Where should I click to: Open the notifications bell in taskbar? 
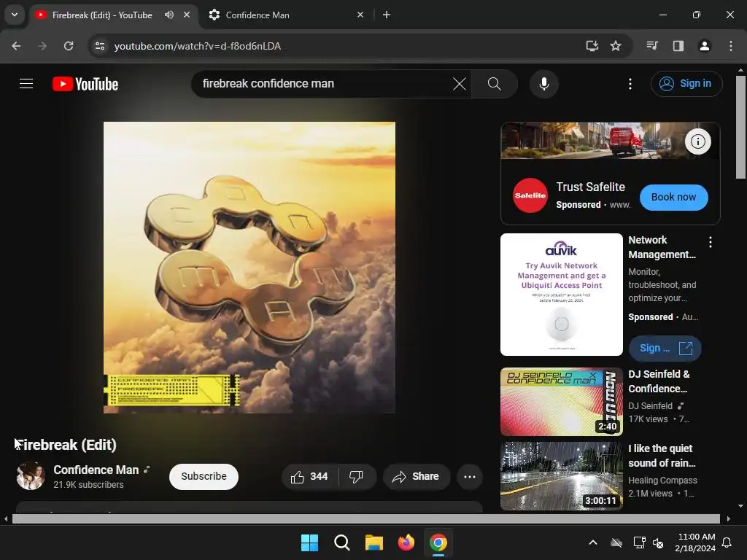(x=727, y=542)
